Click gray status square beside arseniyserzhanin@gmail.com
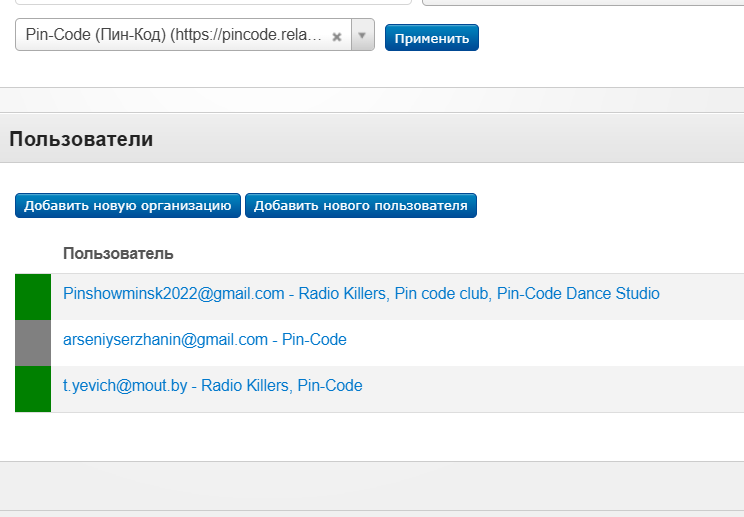 pos(33,343)
